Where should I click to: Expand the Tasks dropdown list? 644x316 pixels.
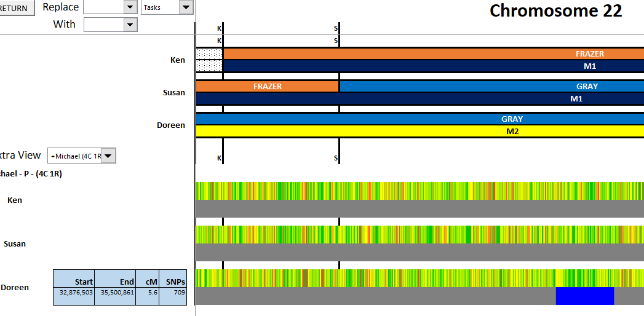[x=186, y=7]
